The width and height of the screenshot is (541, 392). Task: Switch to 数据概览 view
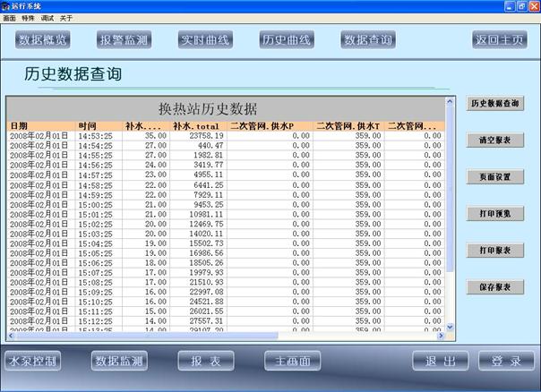(x=43, y=40)
